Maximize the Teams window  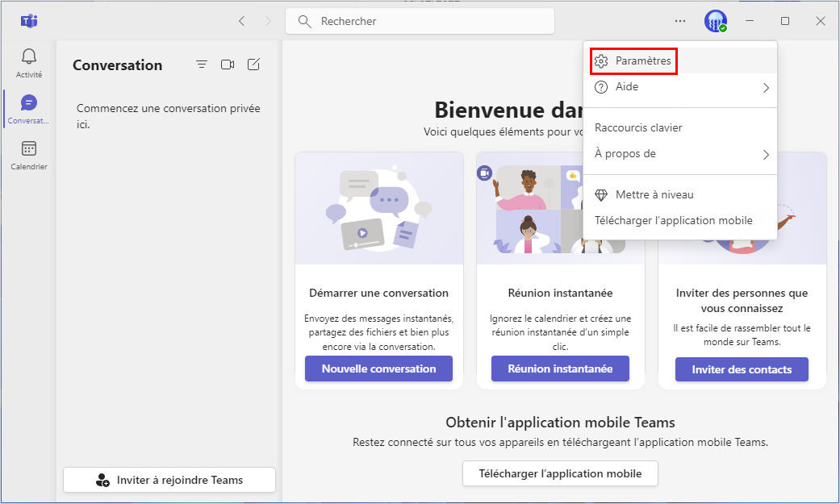click(x=785, y=21)
